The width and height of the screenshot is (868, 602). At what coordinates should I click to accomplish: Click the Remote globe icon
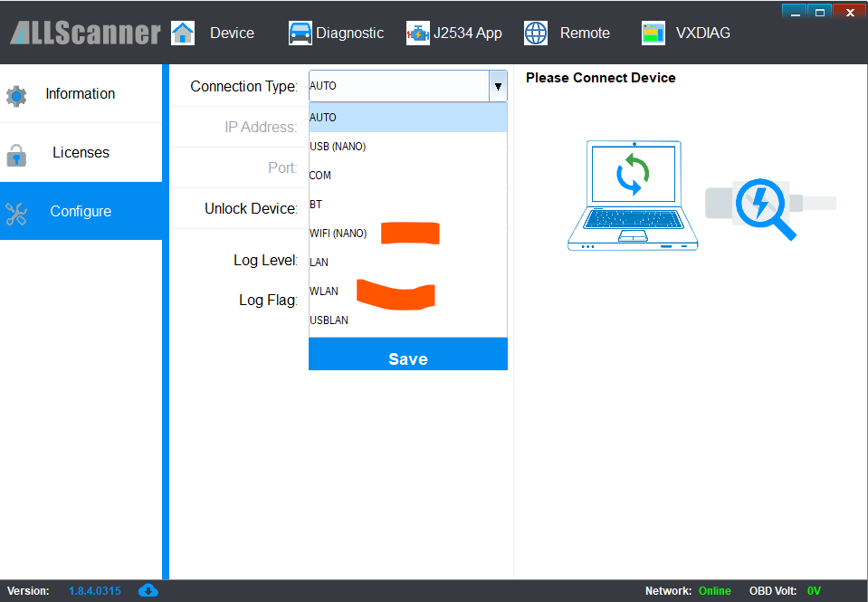point(536,33)
